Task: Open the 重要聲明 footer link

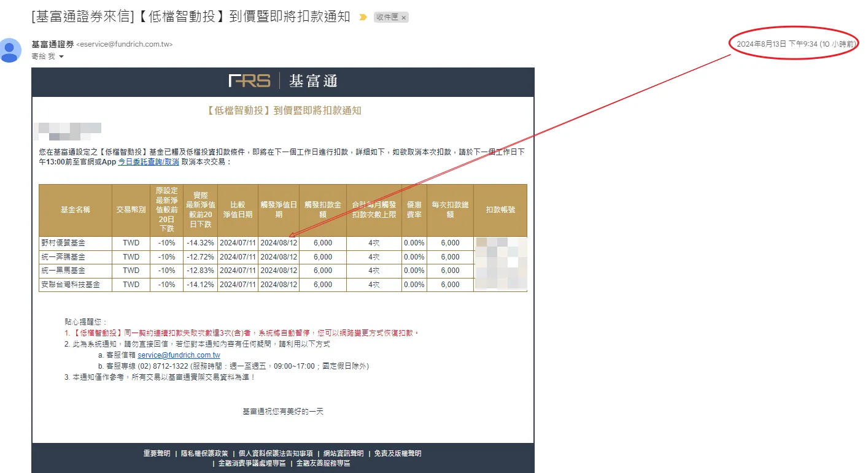Action: [x=157, y=453]
